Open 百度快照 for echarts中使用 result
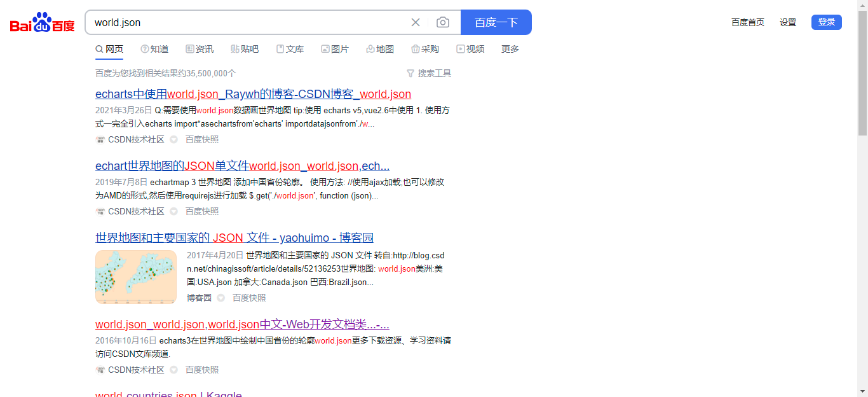This screenshot has width=868, height=397. 202,139
